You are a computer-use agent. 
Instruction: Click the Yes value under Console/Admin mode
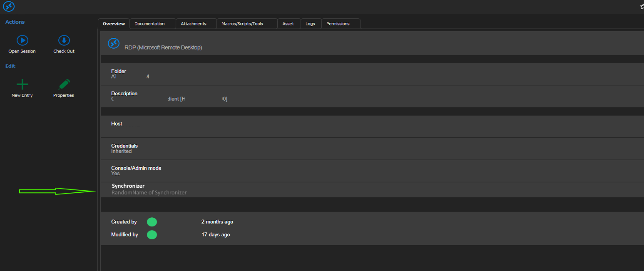115,174
